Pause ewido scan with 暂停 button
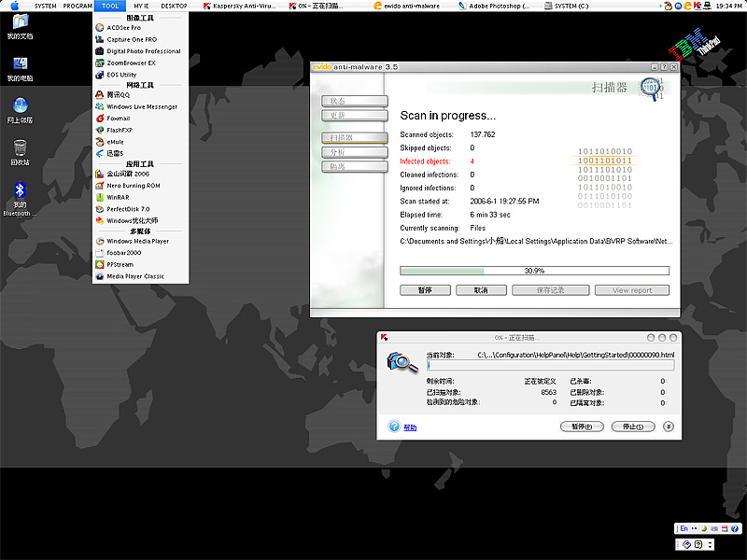Screen dimensions: 747x560 pyautogui.click(x=425, y=290)
